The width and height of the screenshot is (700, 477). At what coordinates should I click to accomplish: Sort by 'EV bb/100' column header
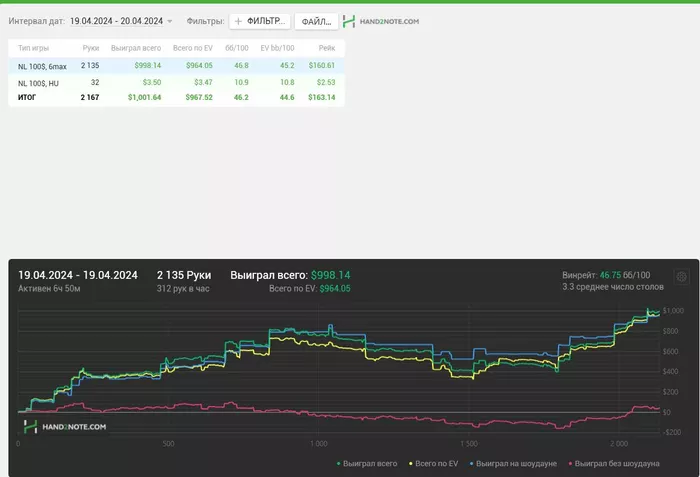pos(277,48)
